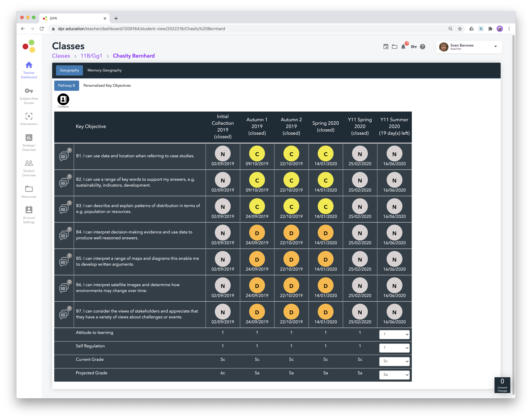Viewport: 532px width, 420px height.
Task: Open comments for objective B1
Action: pos(64,156)
